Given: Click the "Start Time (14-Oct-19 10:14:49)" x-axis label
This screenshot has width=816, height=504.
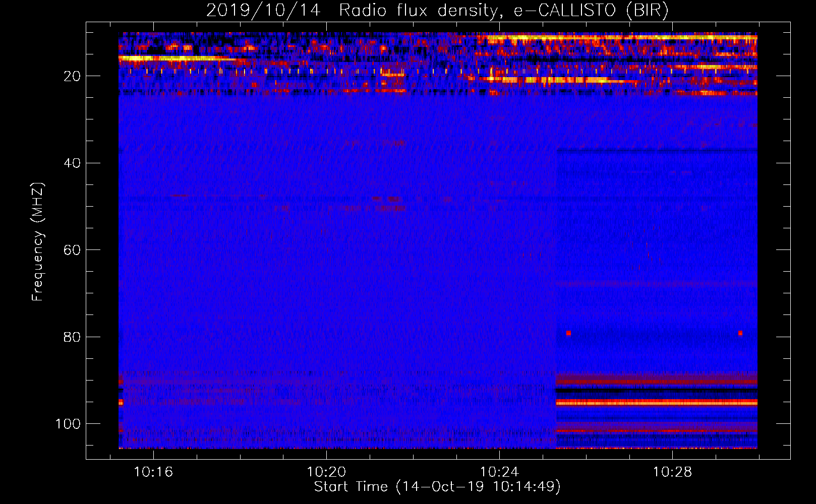Looking at the screenshot, I should (x=437, y=487).
